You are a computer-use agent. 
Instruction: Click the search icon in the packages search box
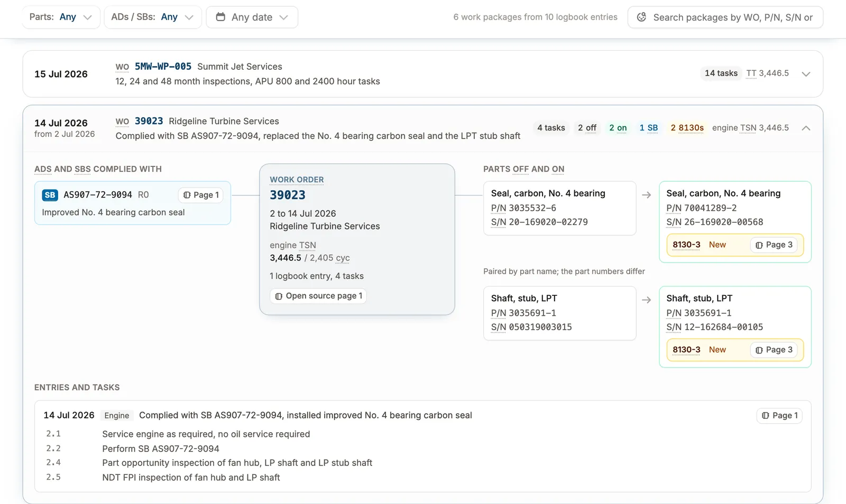[x=641, y=17]
